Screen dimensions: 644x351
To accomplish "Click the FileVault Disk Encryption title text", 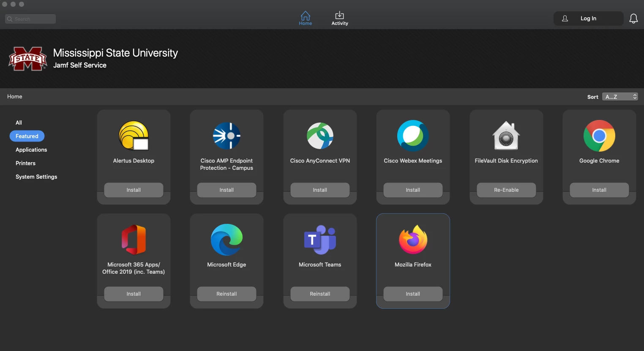I will tap(506, 161).
